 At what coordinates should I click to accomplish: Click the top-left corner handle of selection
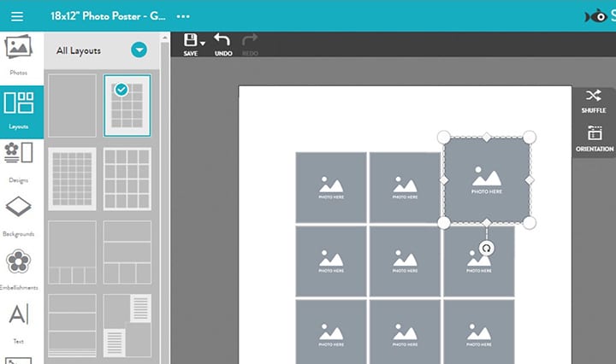[x=444, y=138]
